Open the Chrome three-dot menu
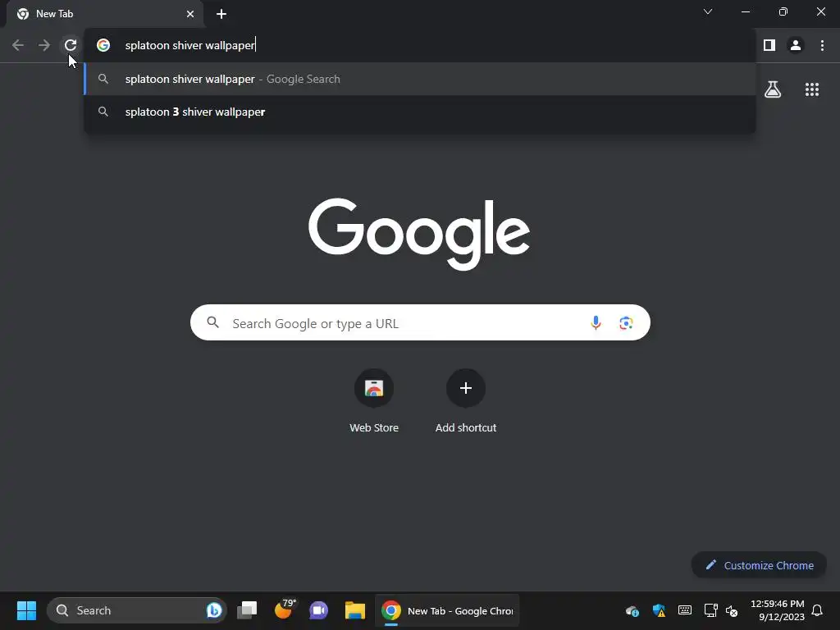Viewport: 840px width, 630px height. (822, 45)
